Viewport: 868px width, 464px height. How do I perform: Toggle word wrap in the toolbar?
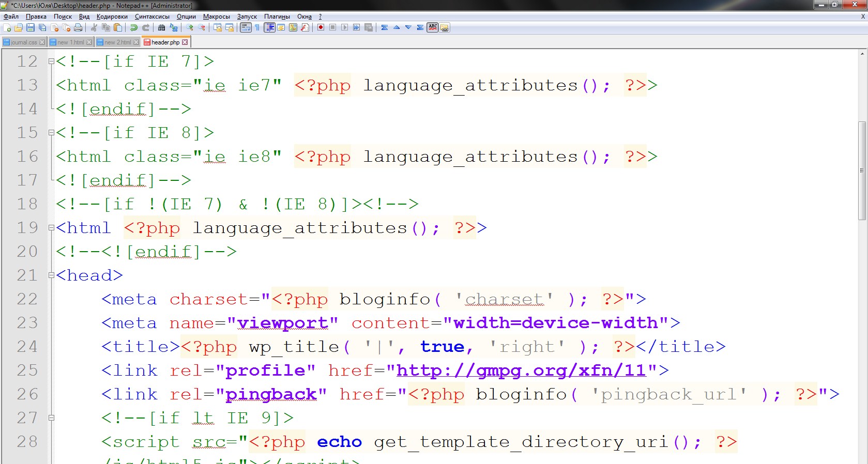(246, 27)
